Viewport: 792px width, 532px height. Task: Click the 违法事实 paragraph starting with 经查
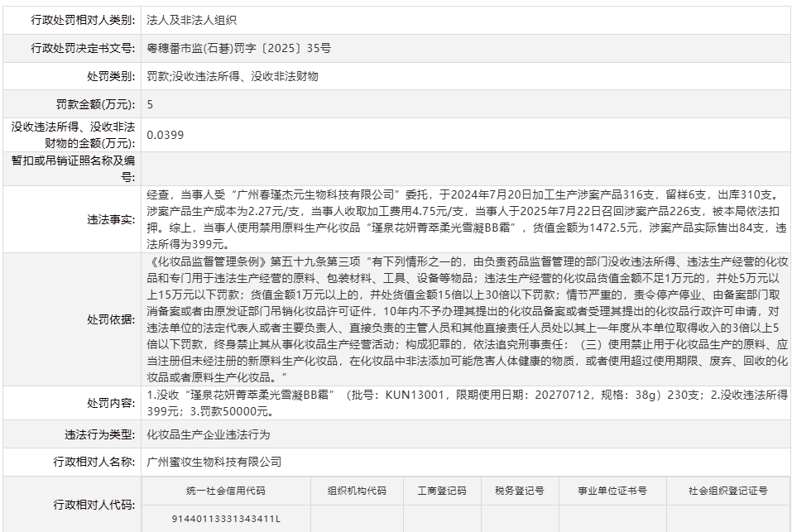(x=467, y=219)
